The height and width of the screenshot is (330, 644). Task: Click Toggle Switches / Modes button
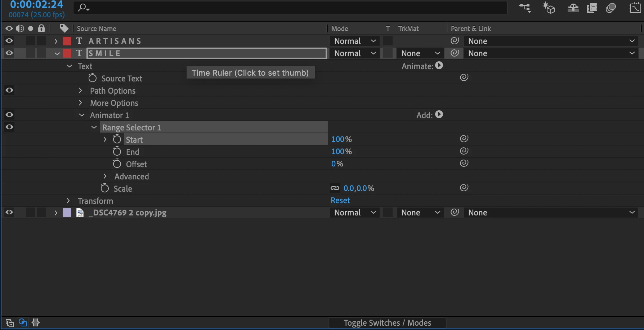387,323
